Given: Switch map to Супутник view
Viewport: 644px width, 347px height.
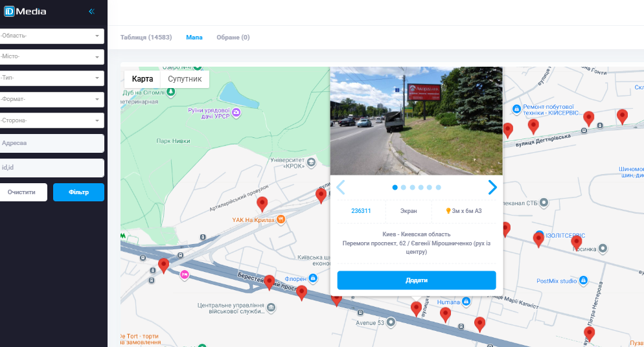Looking at the screenshot, I should pos(185,79).
